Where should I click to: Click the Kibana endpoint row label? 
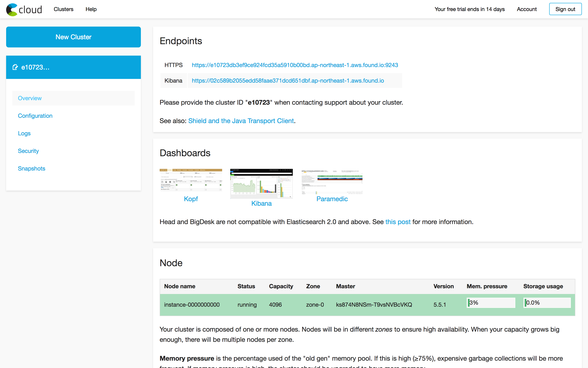click(x=173, y=81)
